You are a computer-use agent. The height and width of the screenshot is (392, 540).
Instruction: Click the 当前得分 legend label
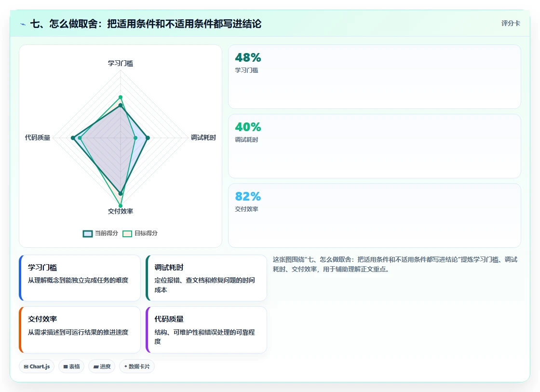coord(107,233)
